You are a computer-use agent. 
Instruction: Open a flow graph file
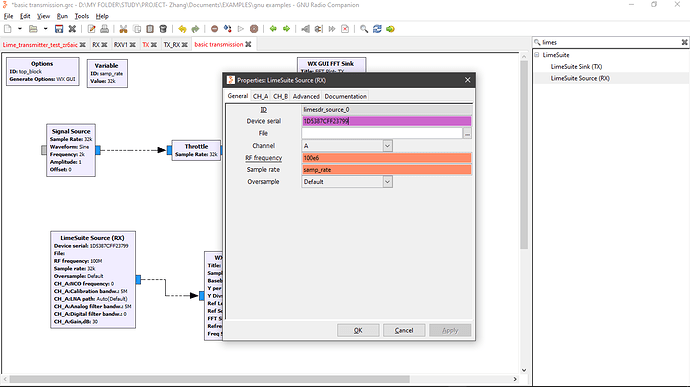click(x=33, y=29)
